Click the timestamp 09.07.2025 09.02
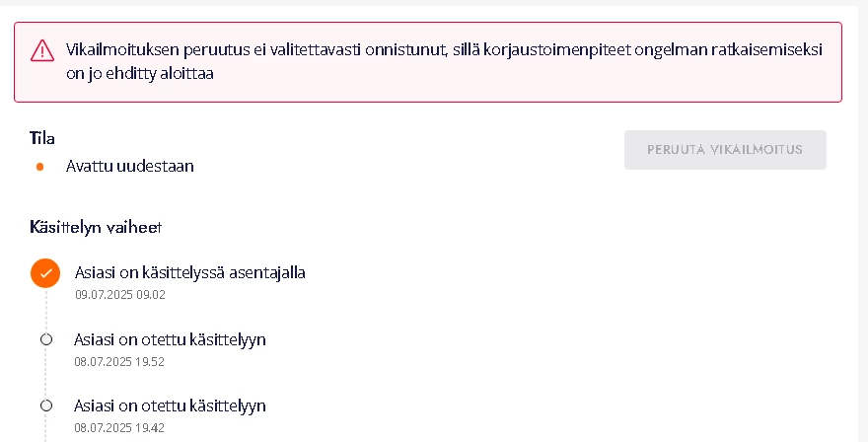Image resolution: width=868 pixels, height=442 pixels. tap(119, 294)
